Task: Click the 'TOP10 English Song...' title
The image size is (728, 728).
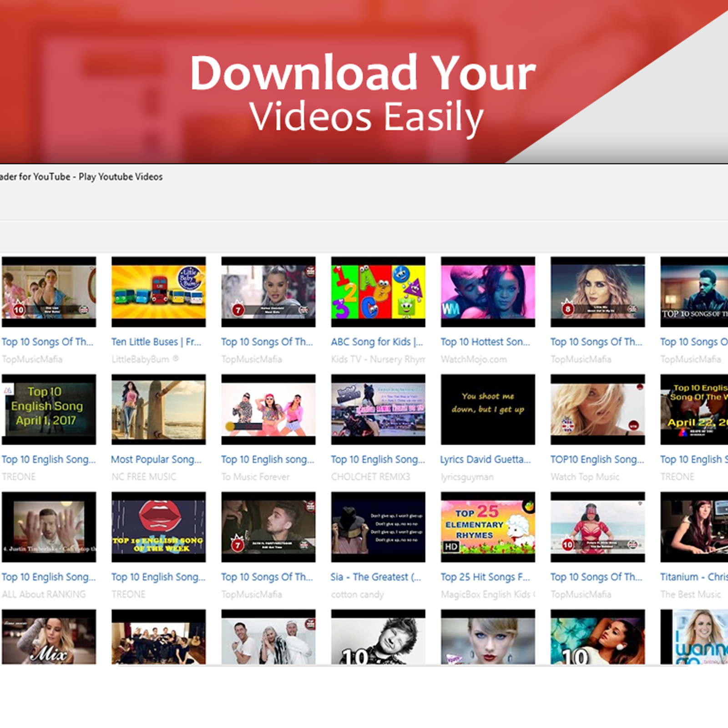Action: (x=597, y=460)
